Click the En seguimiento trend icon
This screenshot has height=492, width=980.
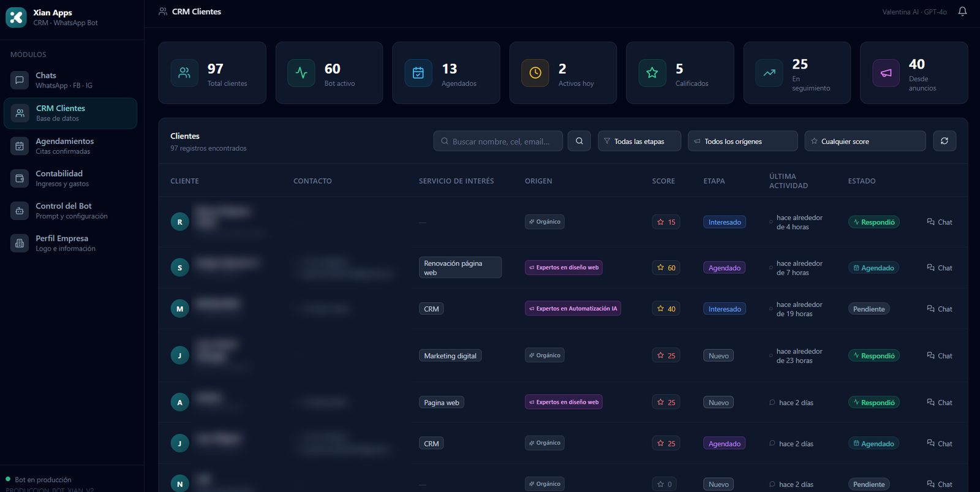coord(769,73)
